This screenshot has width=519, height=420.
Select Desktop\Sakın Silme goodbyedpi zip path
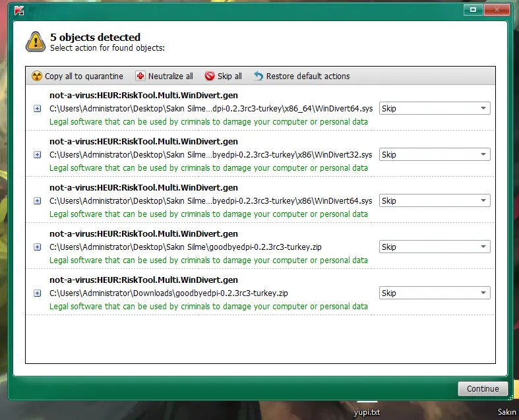[x=185, y=247]
